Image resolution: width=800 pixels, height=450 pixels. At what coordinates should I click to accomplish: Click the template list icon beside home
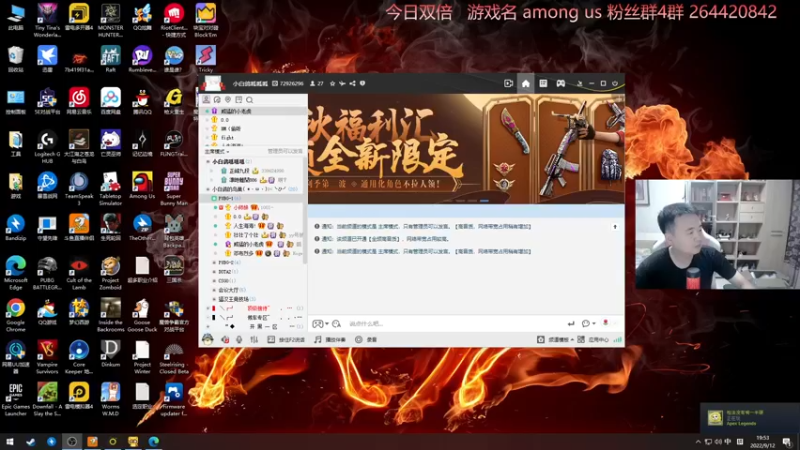click(x=543, y=83)
